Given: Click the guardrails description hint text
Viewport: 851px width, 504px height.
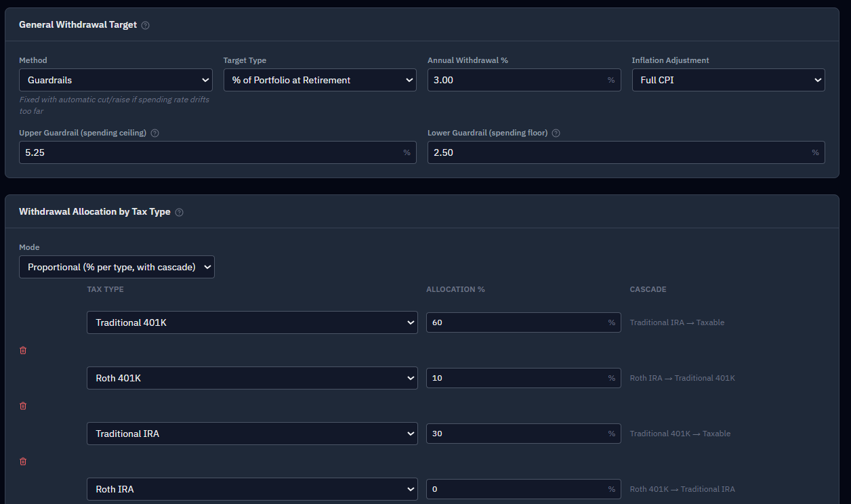Looking at the screenshot, I should click(115, 105).
